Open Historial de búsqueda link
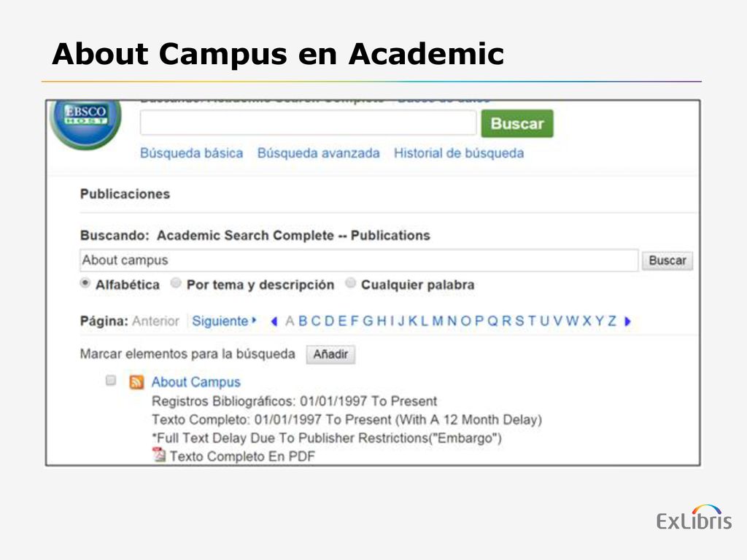 (459, 153)
